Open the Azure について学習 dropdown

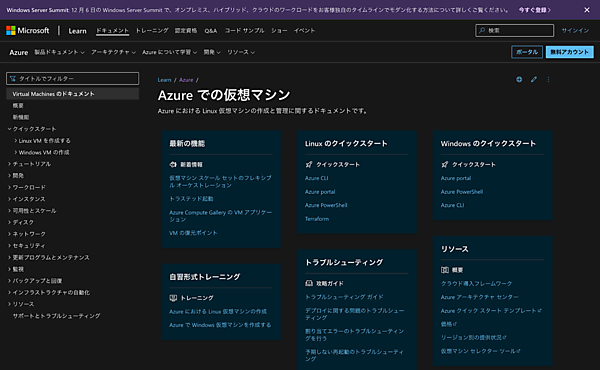tap(170, 52)
